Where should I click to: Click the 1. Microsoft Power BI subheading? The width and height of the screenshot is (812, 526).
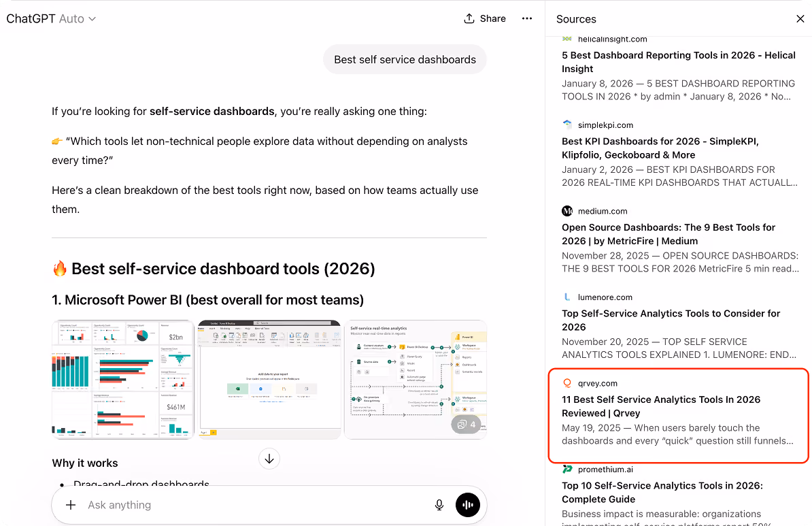207,300
